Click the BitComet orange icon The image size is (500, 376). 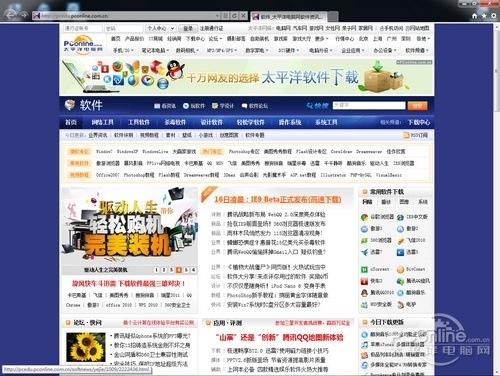(x=400, y=269)
